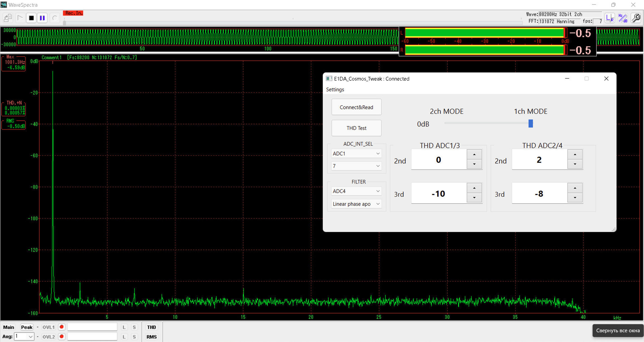This screenshot has width=644, height=342.
Task: Decrease THD ADC1/3 2nd value
Action: (x=474, y=164)
